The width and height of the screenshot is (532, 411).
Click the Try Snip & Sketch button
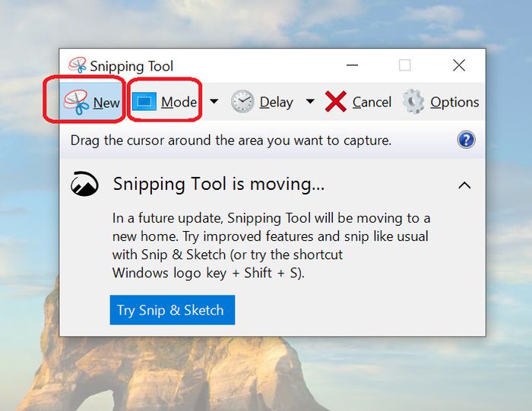click(173, 310)
